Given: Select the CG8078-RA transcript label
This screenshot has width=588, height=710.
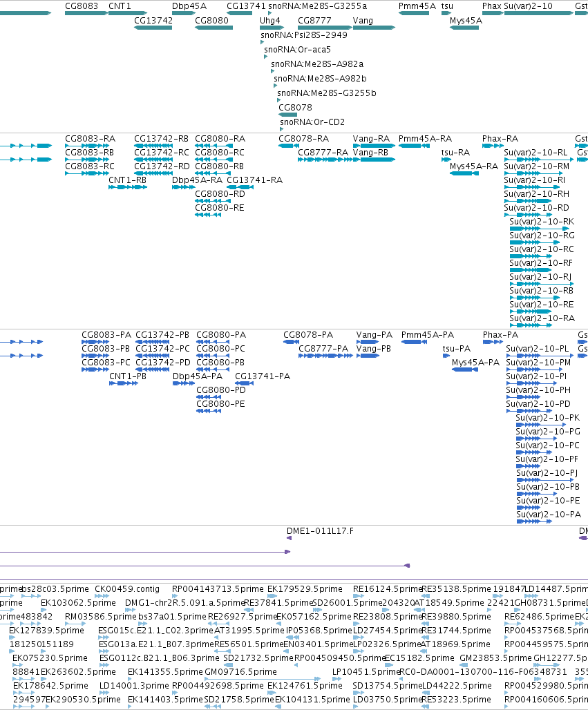Looking at the screenshot, I should 303,139.
